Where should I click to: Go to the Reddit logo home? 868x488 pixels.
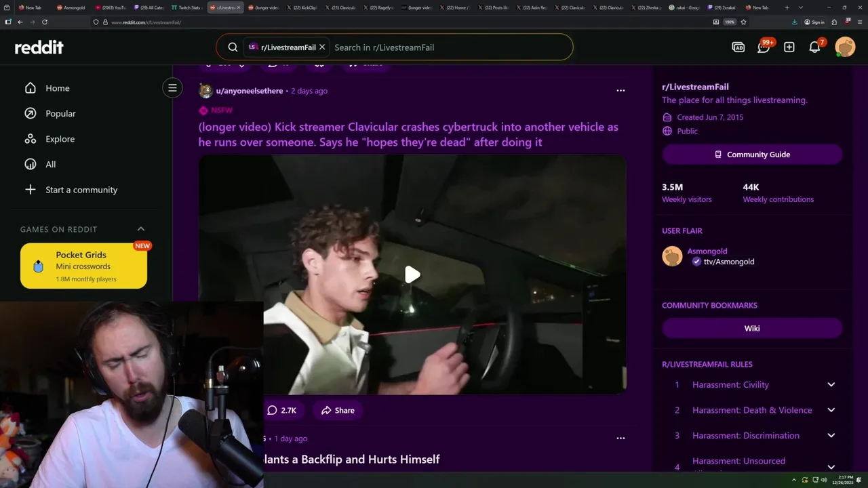tap(39, 47)
